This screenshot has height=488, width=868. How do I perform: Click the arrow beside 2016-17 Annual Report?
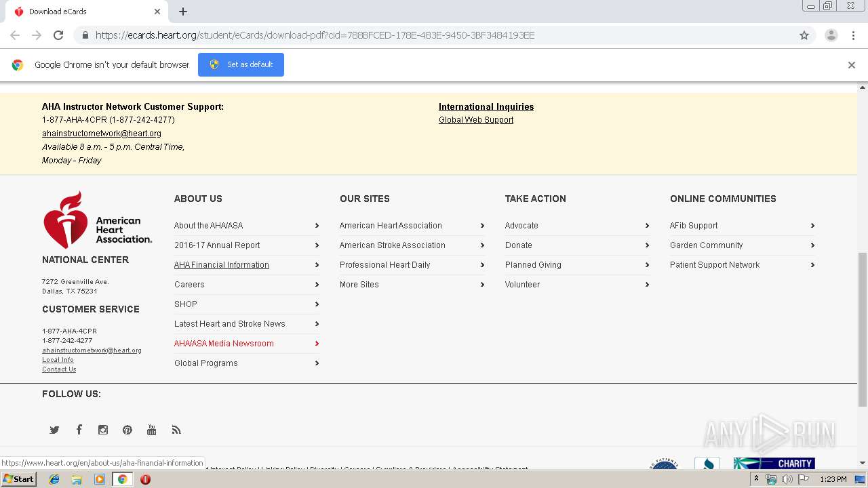317,245
